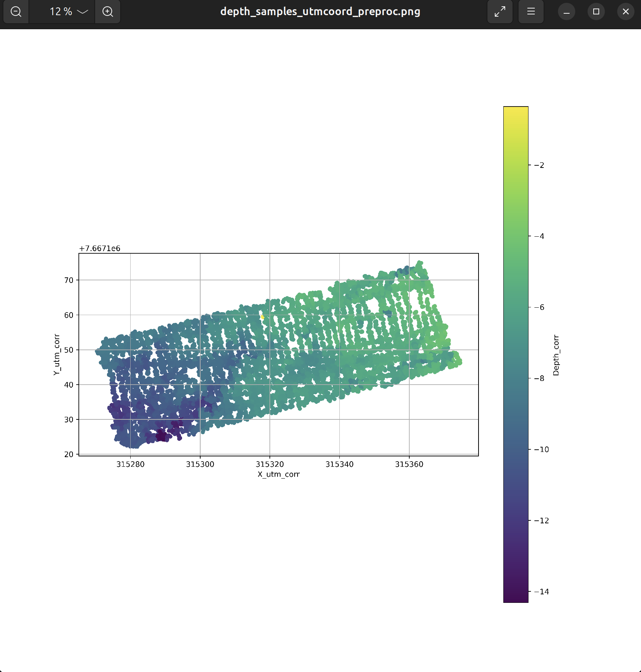
Task: Open the hamburger menu
Action: click(x=531, y=11)
